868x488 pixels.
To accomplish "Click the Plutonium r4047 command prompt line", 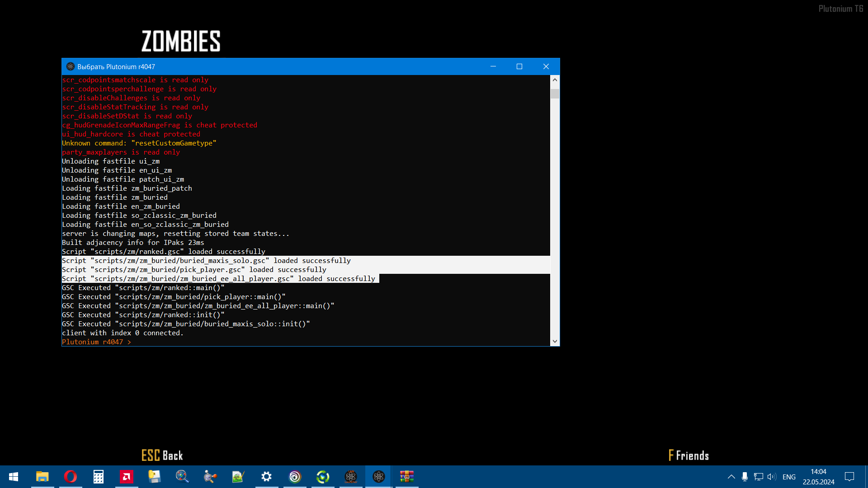I will tap(96, 342).
